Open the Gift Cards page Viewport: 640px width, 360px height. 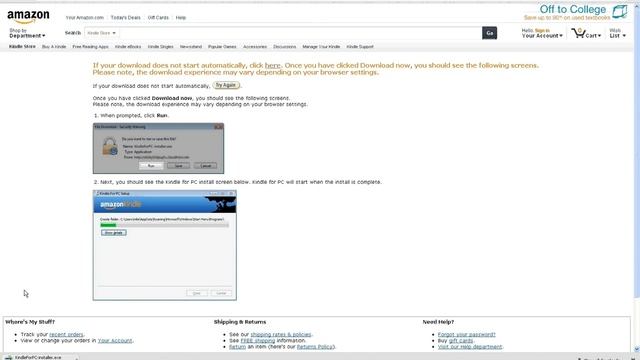point(158,18)
